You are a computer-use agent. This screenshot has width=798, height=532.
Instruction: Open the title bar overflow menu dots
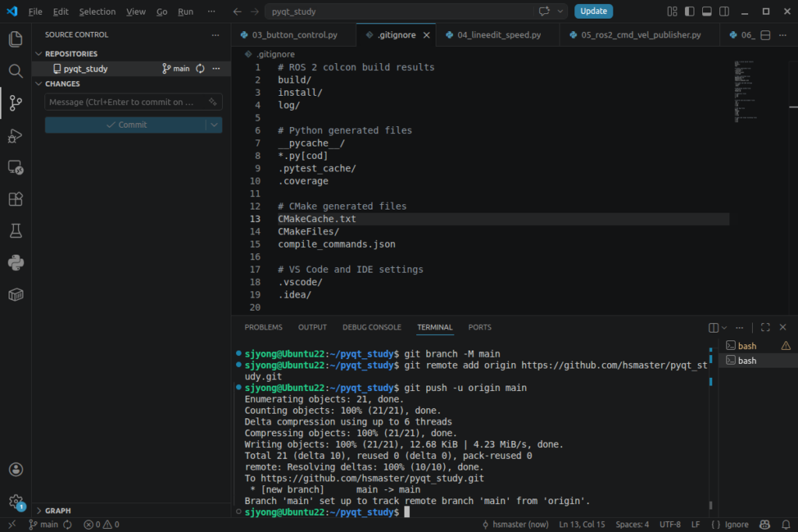[211, 11]
